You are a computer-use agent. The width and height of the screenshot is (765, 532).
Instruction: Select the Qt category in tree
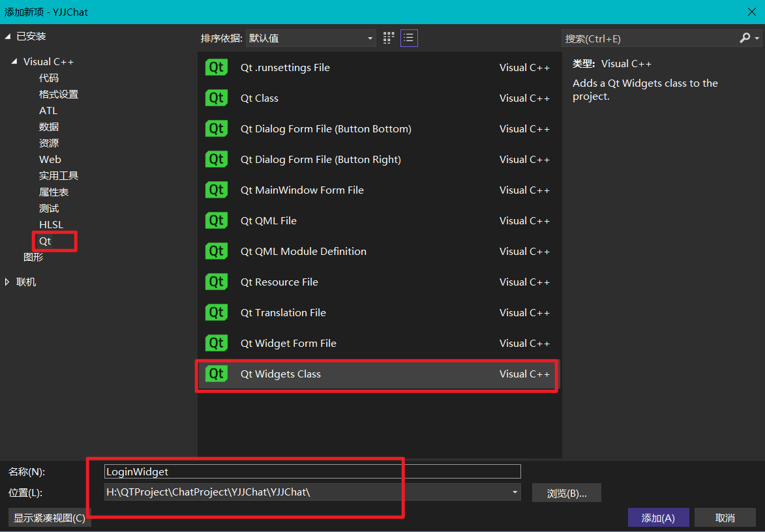coord(46,241)
